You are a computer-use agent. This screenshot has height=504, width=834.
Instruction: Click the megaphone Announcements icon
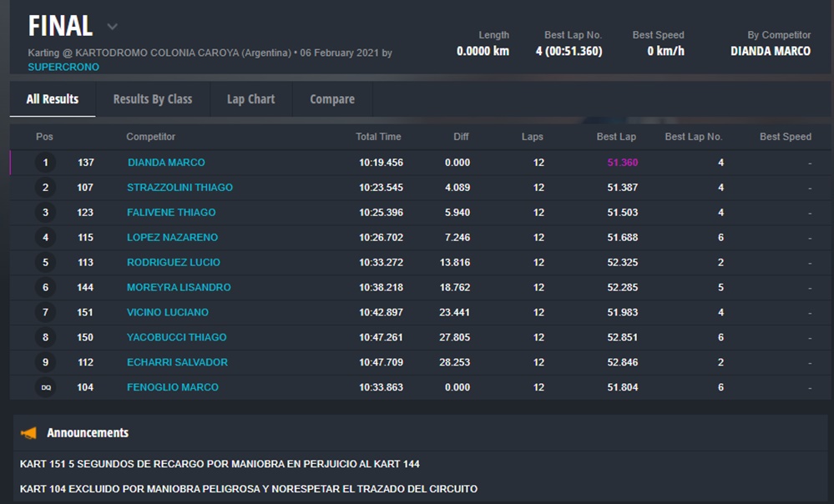click(x=29, y=433)
